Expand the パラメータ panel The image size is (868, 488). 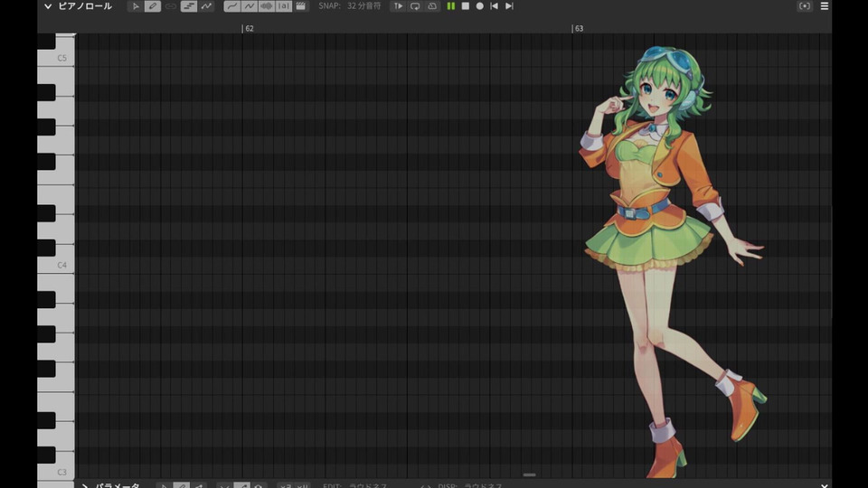point(85,486)
